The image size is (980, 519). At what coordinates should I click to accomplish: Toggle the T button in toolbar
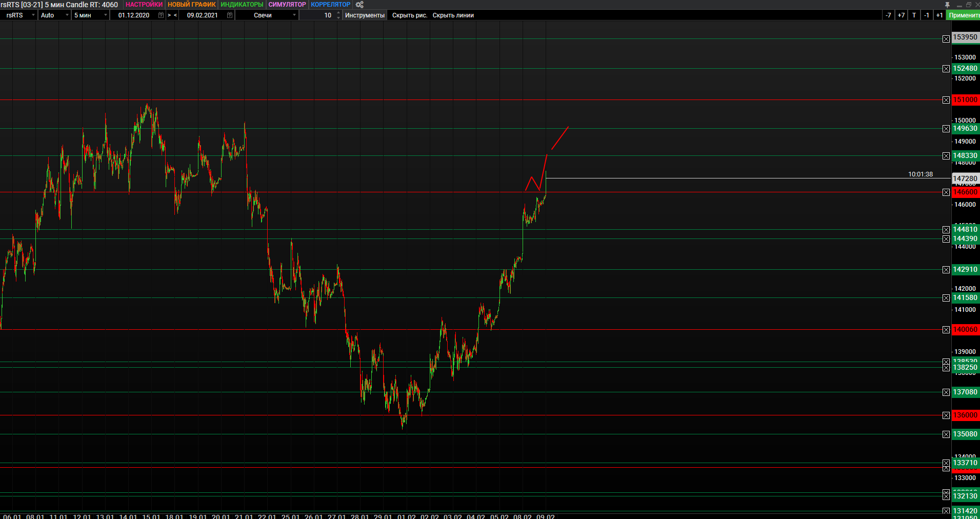914,15
